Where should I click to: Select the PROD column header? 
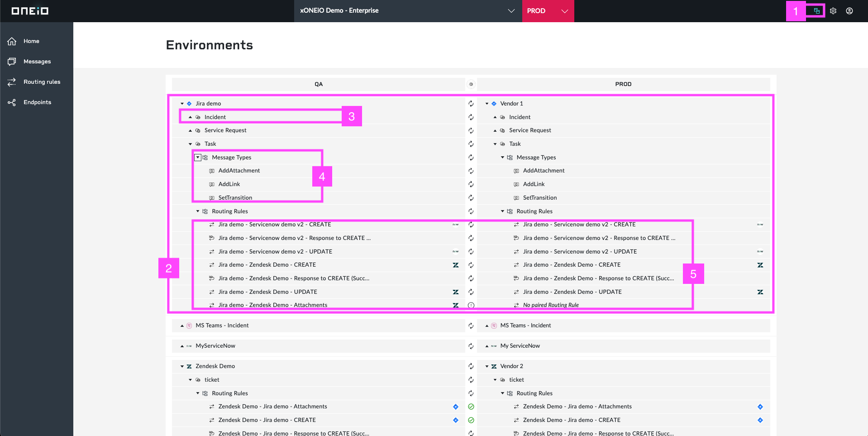624,84
